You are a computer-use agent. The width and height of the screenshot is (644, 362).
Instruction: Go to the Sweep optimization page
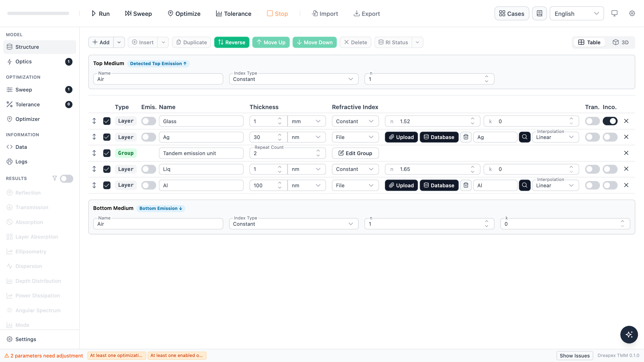coord(39,90)
